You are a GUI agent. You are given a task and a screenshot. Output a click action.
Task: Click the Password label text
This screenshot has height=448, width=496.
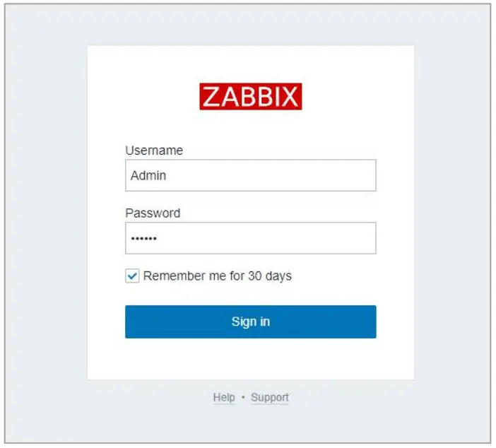point(153,213)
